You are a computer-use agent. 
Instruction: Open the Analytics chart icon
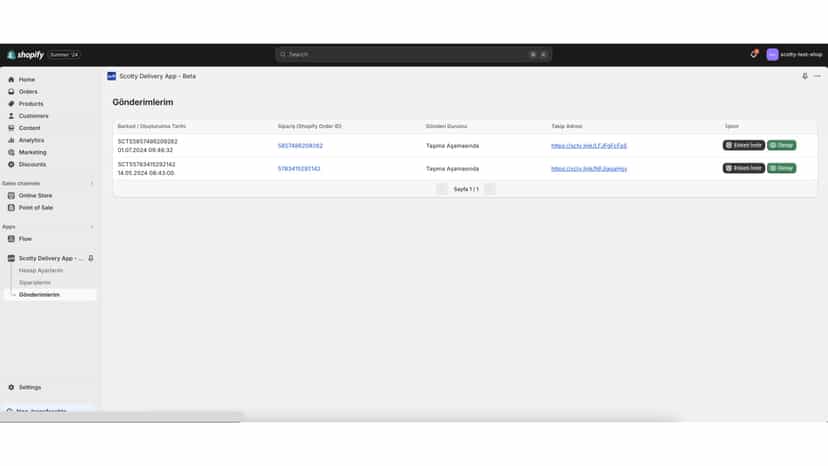tap(11, 141)
